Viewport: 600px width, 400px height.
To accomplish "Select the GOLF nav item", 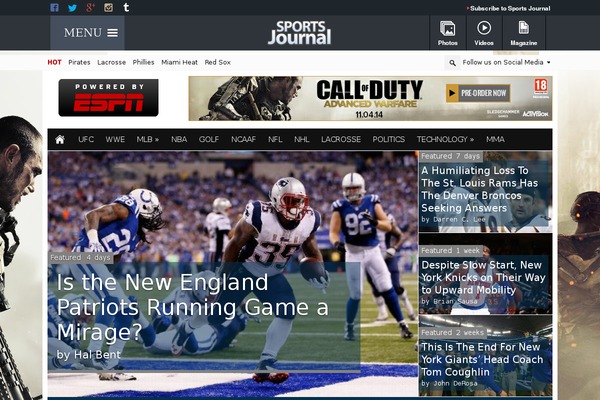I will tap(209, 139).
